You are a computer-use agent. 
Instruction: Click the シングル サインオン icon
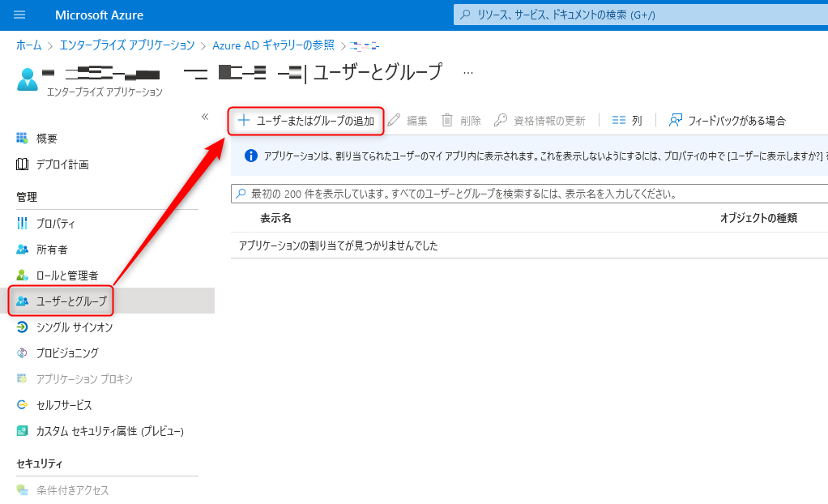click(23, 327)
